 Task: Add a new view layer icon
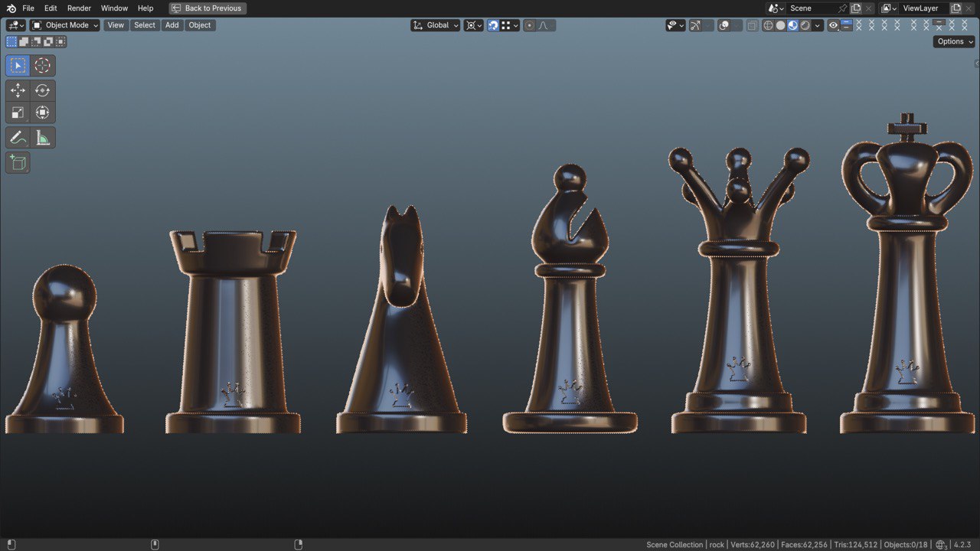[x=955, y=8]
